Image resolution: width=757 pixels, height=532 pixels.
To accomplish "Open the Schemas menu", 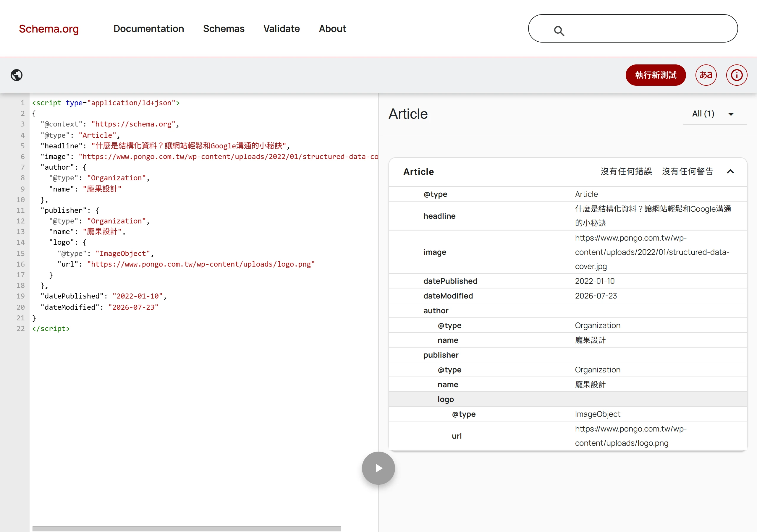I will 224,29.
